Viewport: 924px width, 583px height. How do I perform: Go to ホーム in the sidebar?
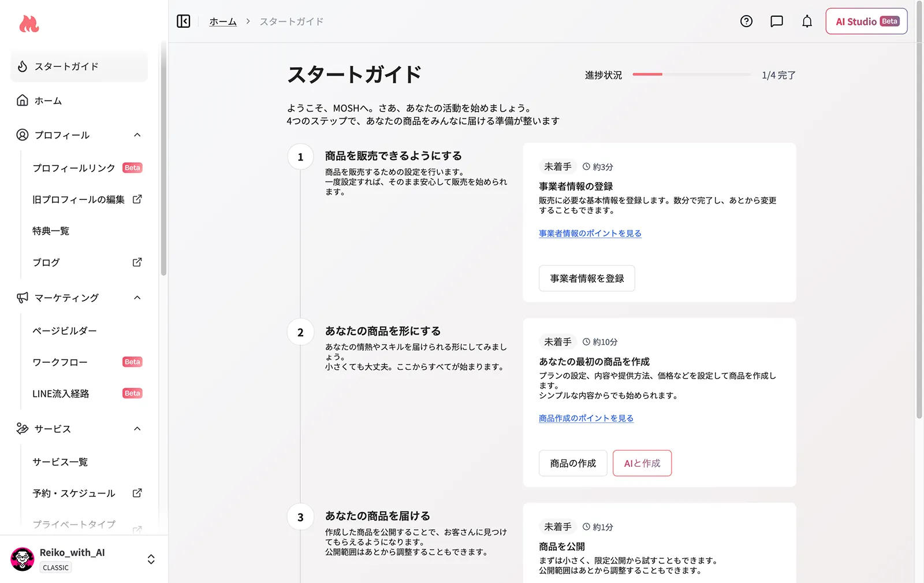pos(79,101)
